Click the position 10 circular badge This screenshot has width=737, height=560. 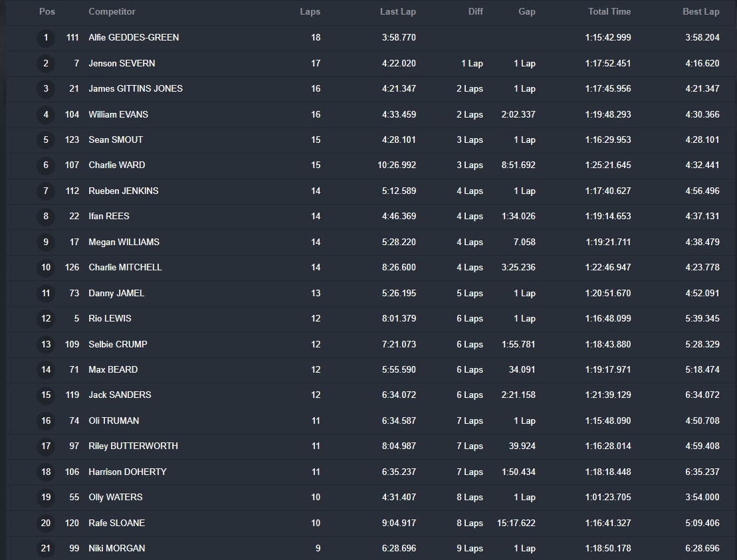point(46,268)
